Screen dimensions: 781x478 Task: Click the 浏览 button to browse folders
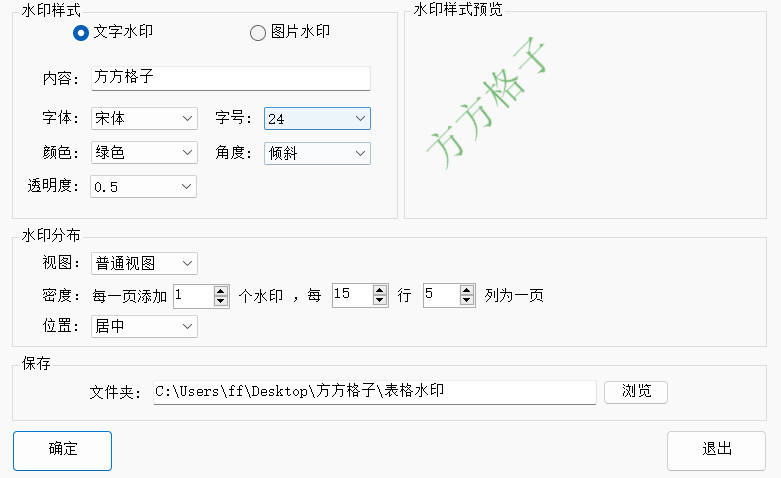pyautogui.click(x=636, y=391)
